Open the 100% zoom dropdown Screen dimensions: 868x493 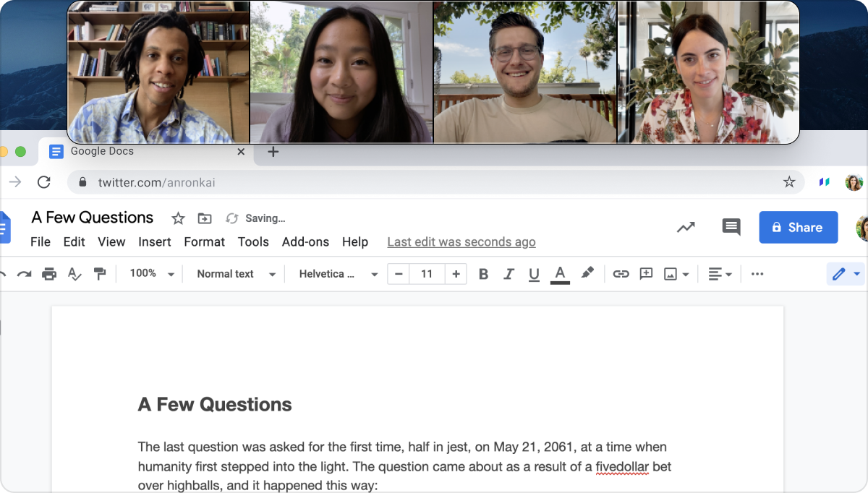point(152,274)
